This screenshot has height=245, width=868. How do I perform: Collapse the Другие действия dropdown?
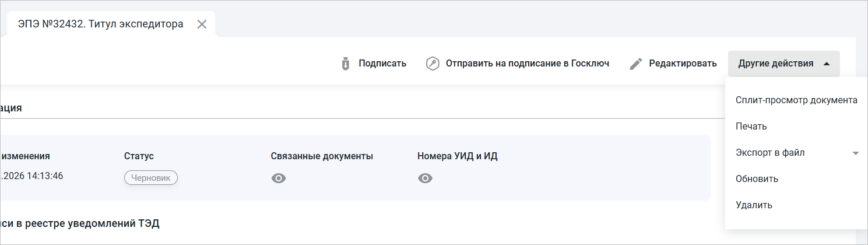pos(784,64)
